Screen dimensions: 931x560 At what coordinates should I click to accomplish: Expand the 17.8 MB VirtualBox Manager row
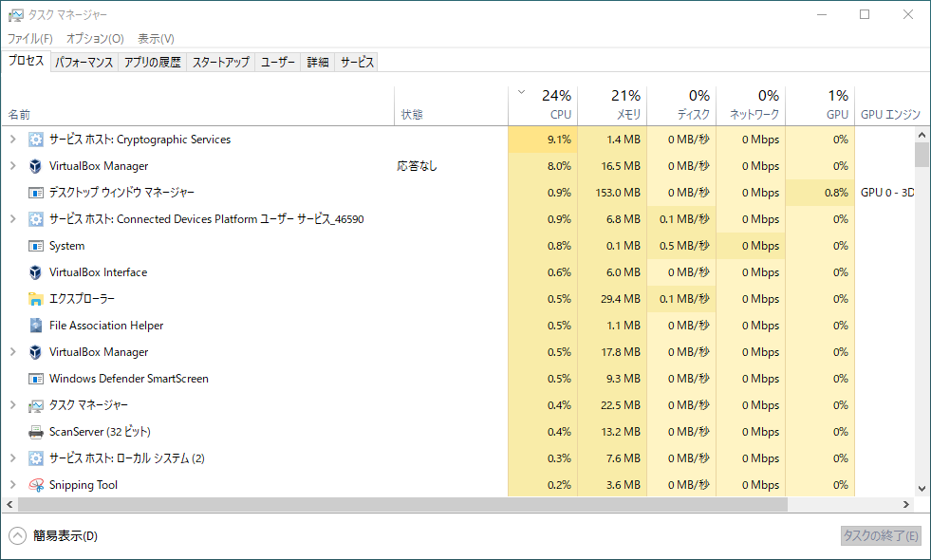(x=12, y=352)
